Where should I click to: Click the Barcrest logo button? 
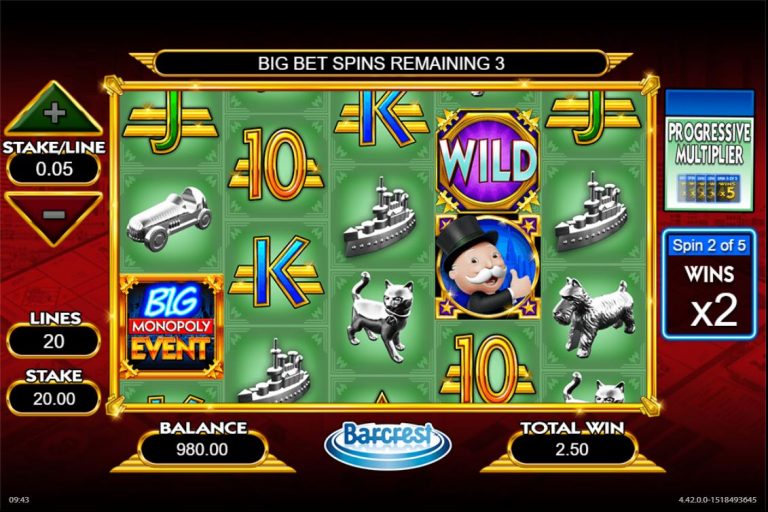[x=387, y=444]
